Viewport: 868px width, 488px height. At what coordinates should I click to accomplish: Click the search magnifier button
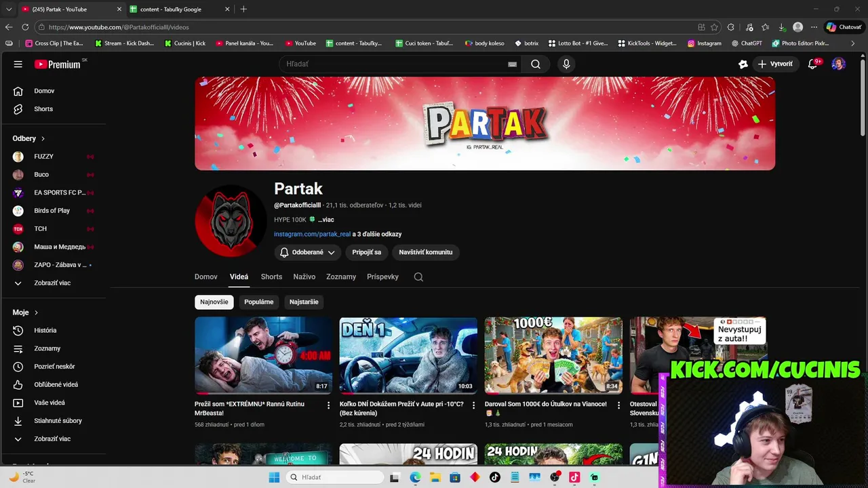(536, 64)
